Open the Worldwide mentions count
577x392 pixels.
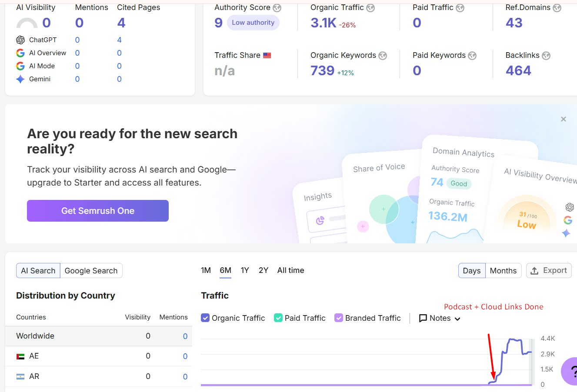pyautogui.click(x=185, y=336)
